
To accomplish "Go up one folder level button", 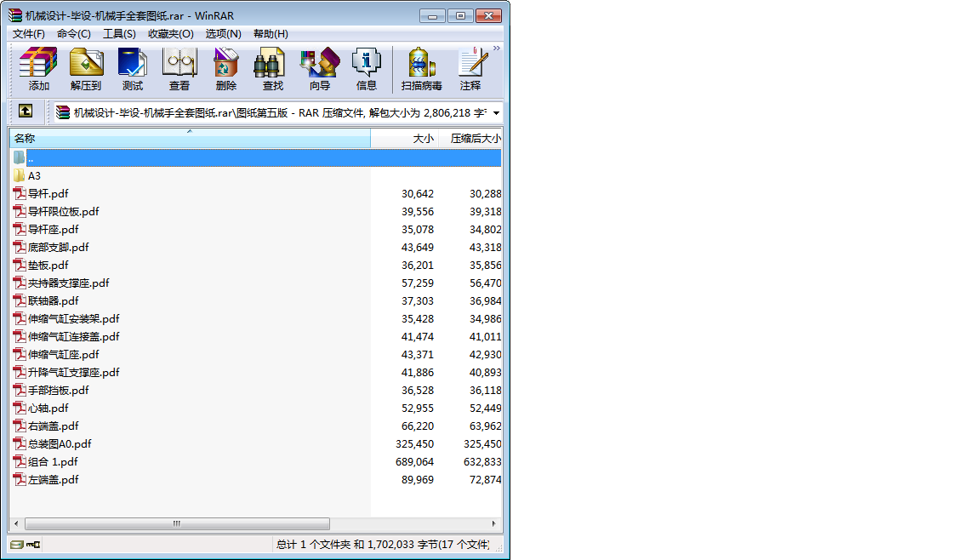I will pyautogui.click(x=26, y=111).
